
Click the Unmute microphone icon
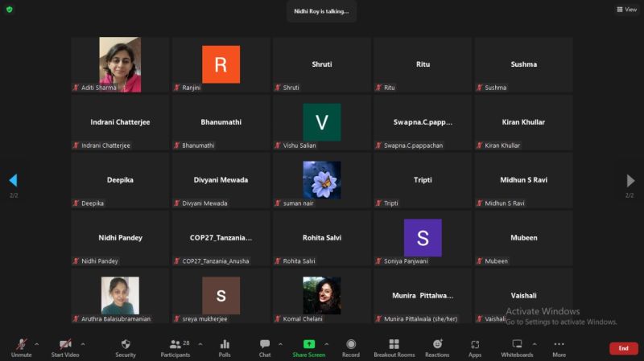point(22,344)
